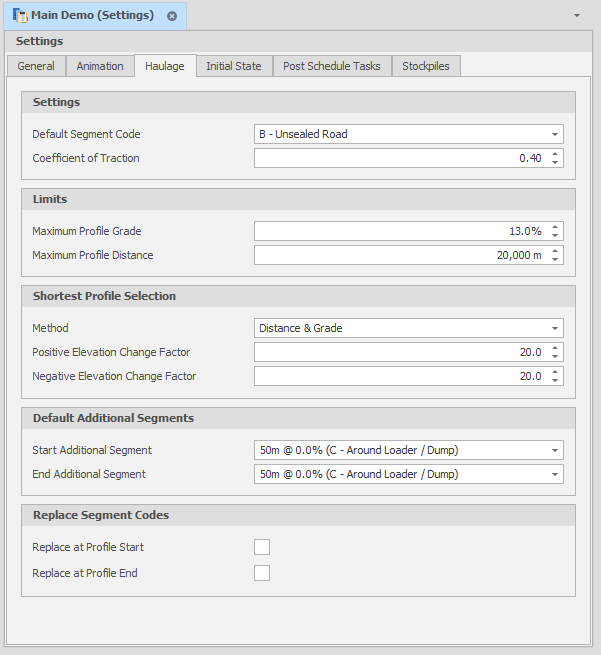Open the tab list dropdown arrow
Viewport: 601px width, 655px height.
[x=577, y=16]
